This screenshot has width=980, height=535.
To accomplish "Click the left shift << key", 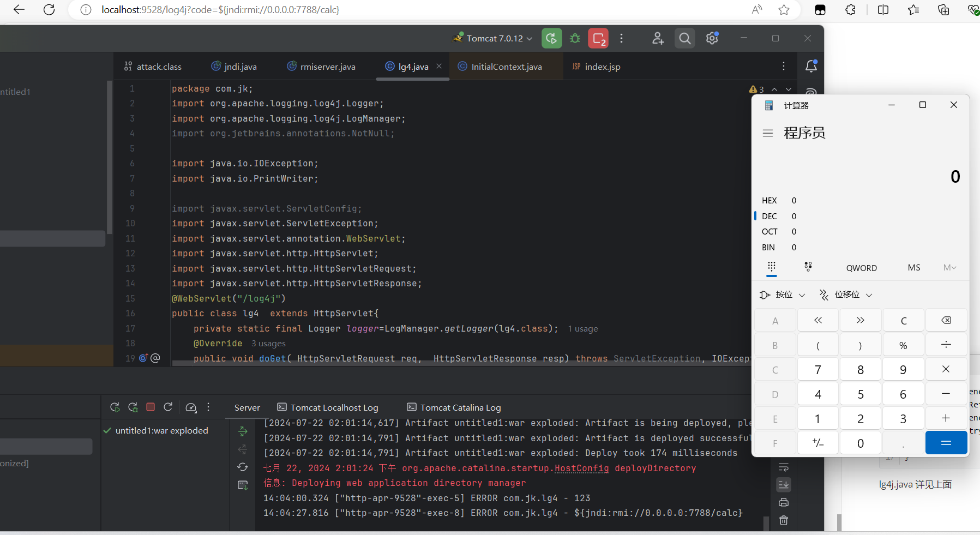I will [x=818, y=320].
